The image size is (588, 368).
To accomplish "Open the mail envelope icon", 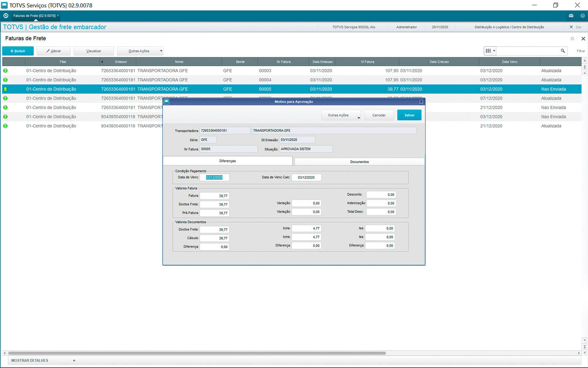I will (571, 16).
